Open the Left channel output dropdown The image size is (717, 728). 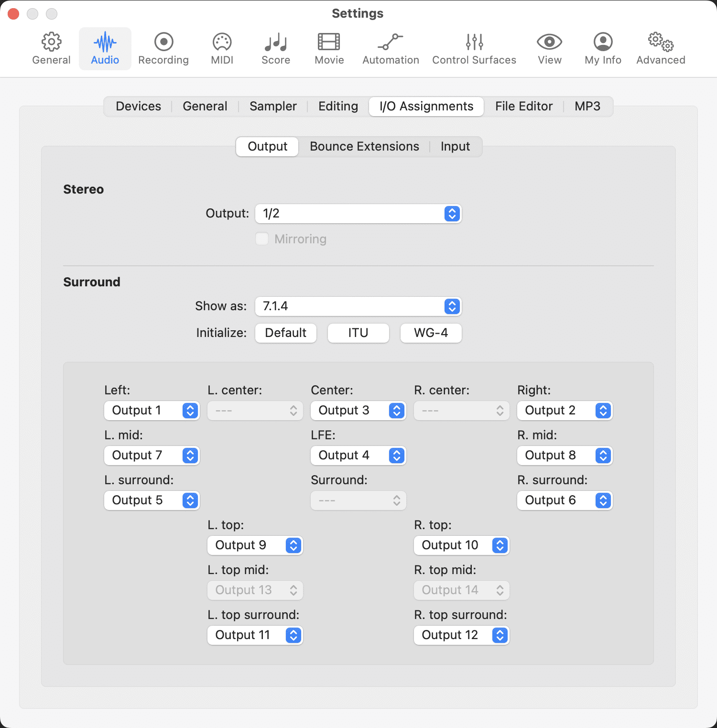coord(152,410)
